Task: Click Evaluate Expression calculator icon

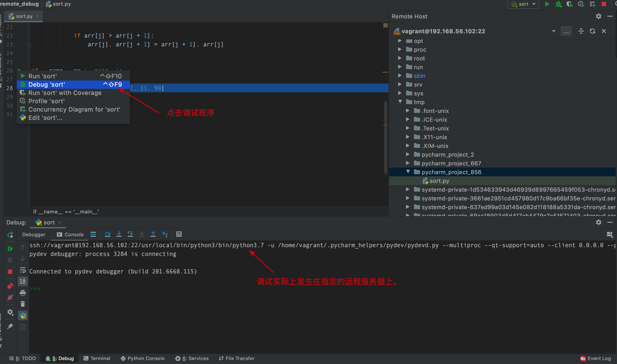Action: coord(179,234)
